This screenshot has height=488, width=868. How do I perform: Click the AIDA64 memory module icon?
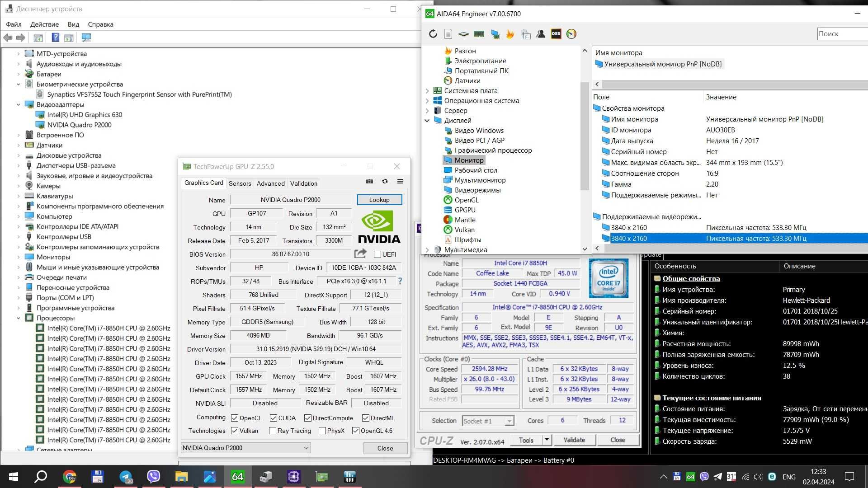(x=479, y=34)
